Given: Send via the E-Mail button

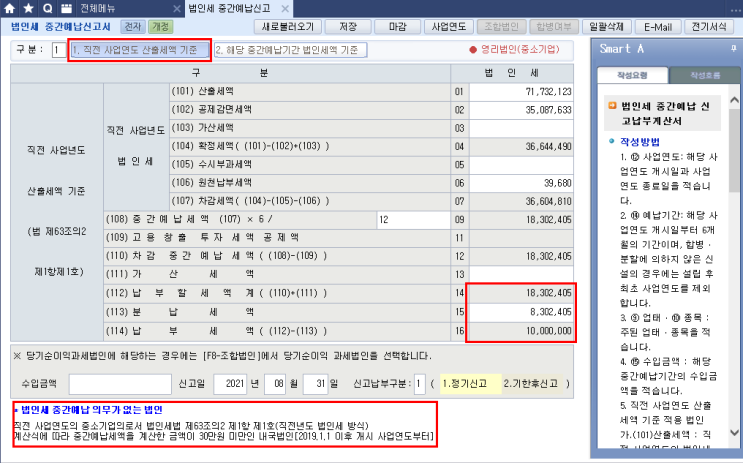Looking at the screenshot, I should (658, 27).
